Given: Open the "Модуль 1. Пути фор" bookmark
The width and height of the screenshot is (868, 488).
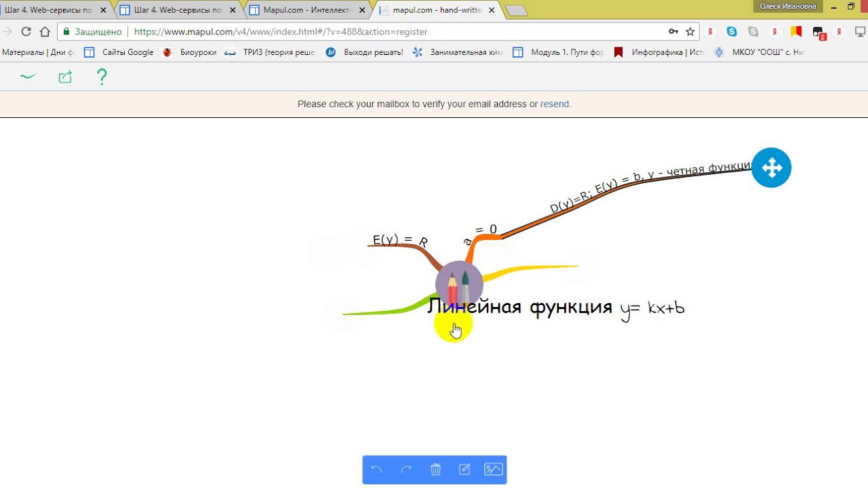Looking at the screenshot, I should pyautogui.click(x=558, y=52).
